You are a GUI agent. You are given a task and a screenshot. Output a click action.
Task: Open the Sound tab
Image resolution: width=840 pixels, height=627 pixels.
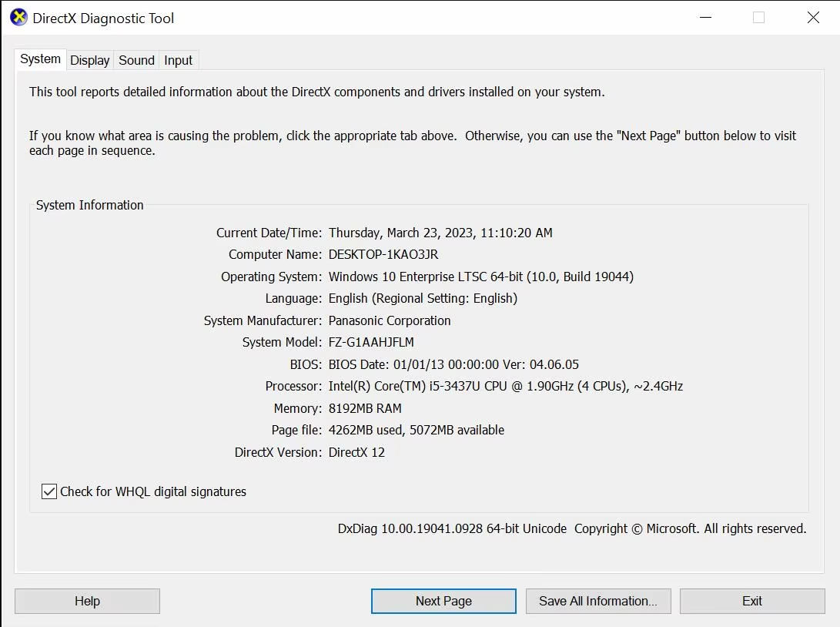136,60
